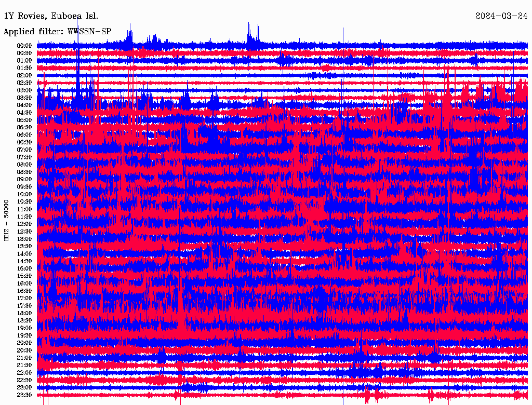Click the date label '2024-03-24'
The image size is (532, 405).
pos(501,16)
